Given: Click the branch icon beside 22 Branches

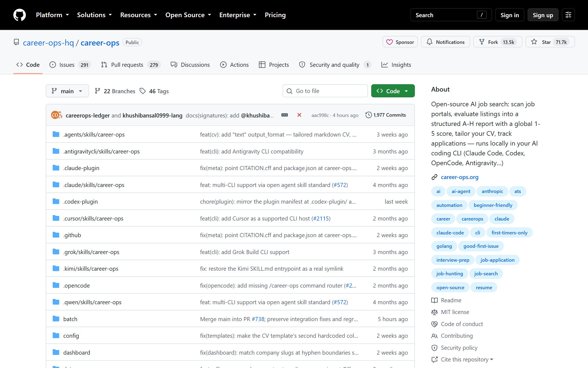Looking at the screenshot, I should coord(97,91).
